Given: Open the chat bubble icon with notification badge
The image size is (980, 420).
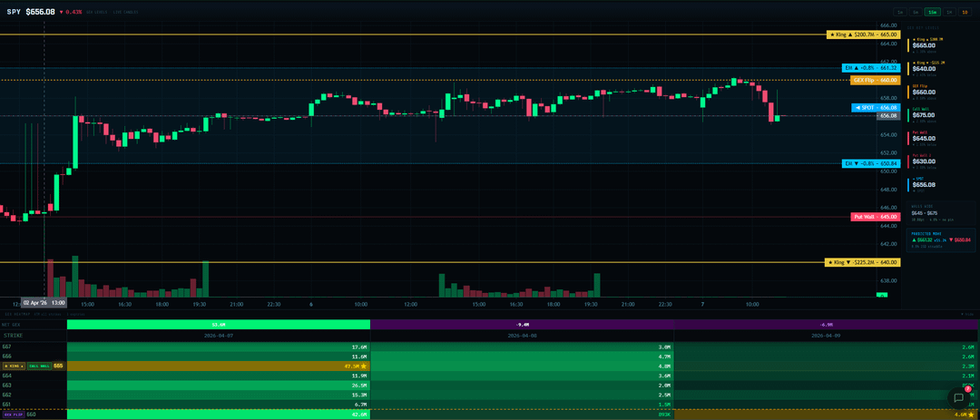Looking at the screenshot, I should [958, 397].
